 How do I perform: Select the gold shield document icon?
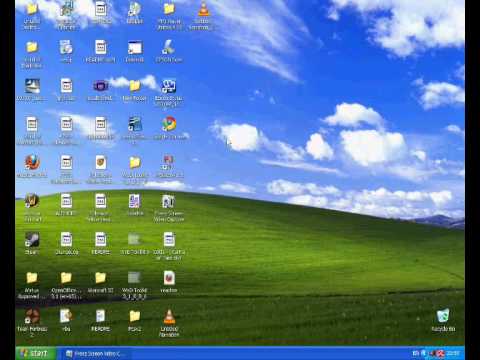[100, 163]
